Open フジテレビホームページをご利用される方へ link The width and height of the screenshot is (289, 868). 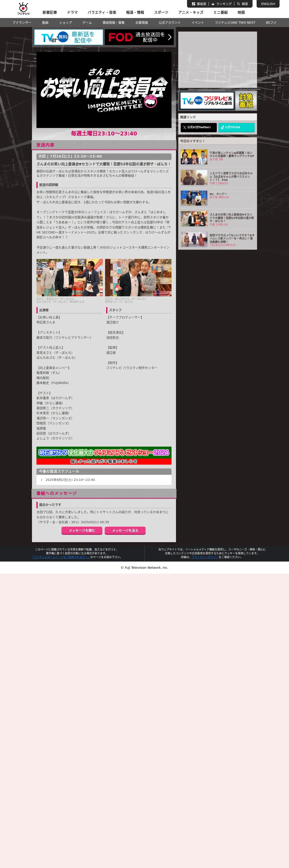61,557
